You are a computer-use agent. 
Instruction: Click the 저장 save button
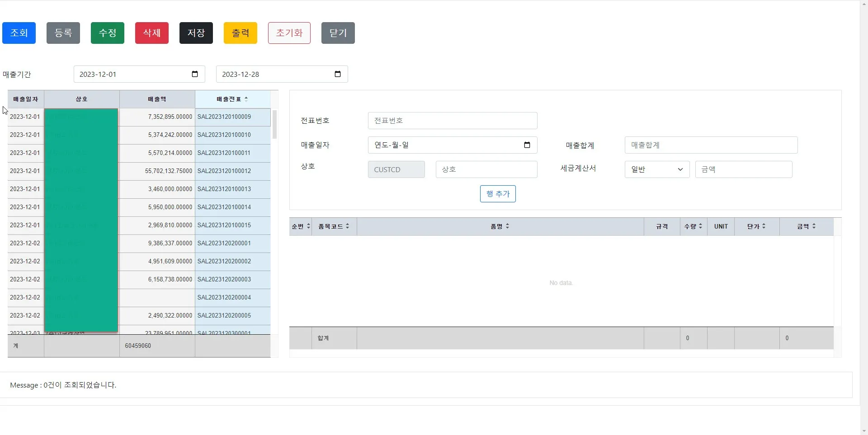coord(196,33)
